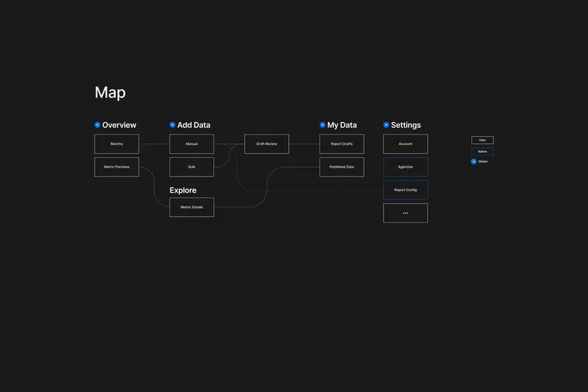Image resolution: width=588 pixels, height=392 pixels.
Task: Open the Bulk node under Add Data
Action: tap(192, 167)
